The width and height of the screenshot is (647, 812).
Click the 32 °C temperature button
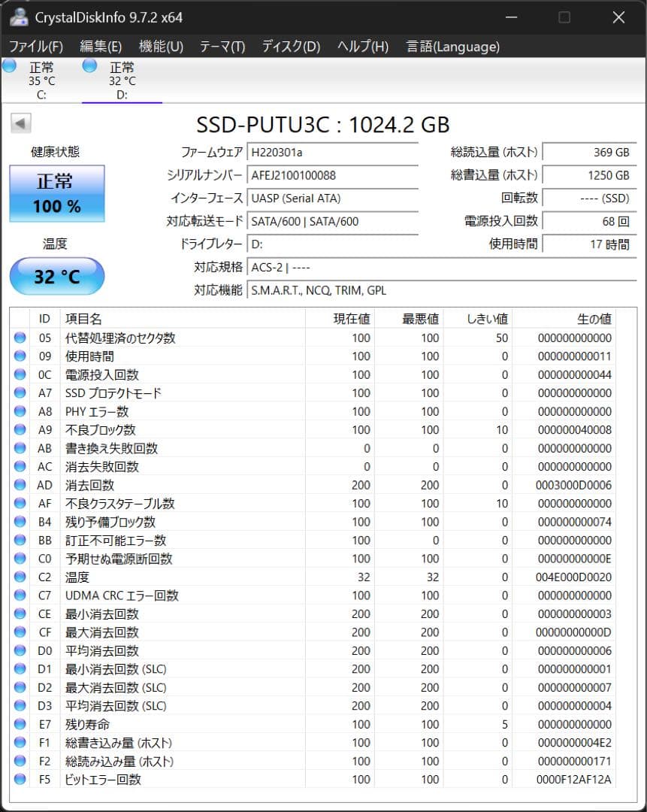click(x=56, y=276)
